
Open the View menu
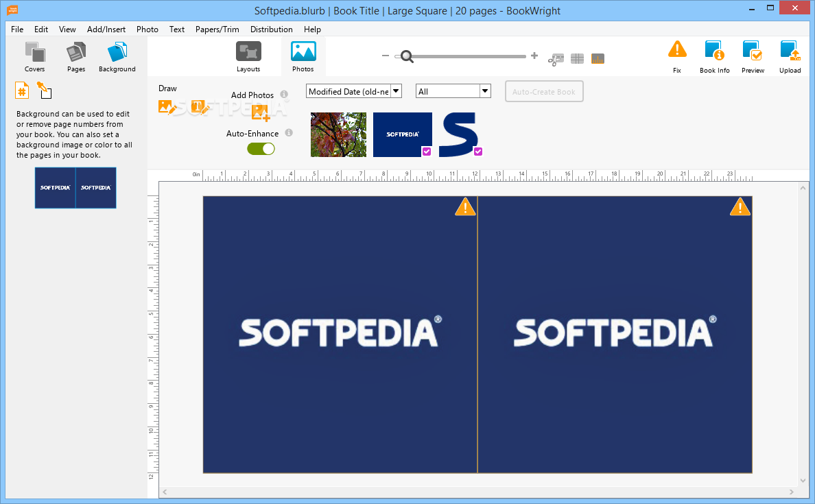click(67, 29)
